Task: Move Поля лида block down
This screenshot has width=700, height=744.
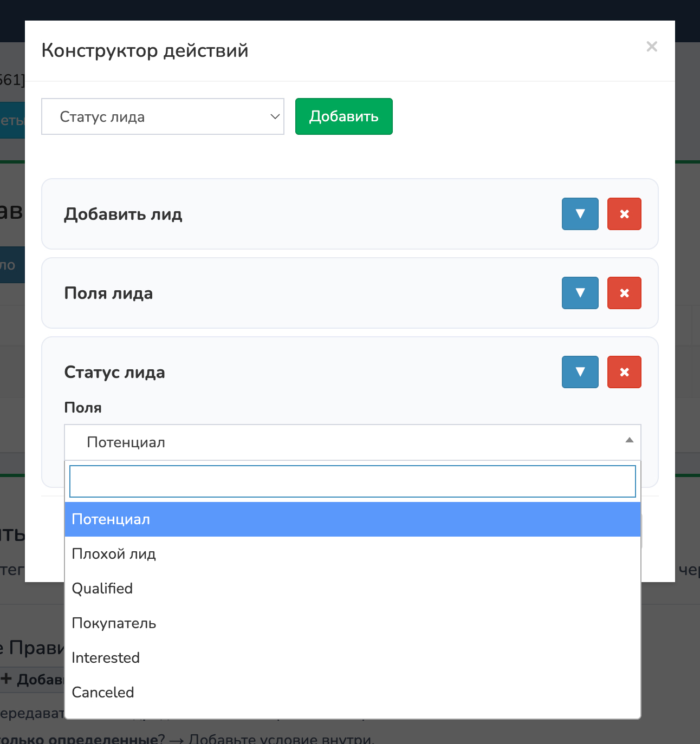Action: point(580,293)
